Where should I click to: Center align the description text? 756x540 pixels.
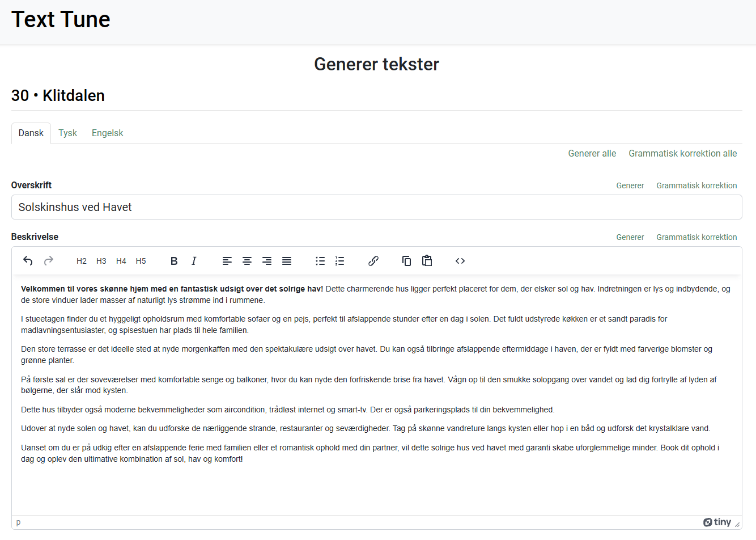[x=247, y=261]
